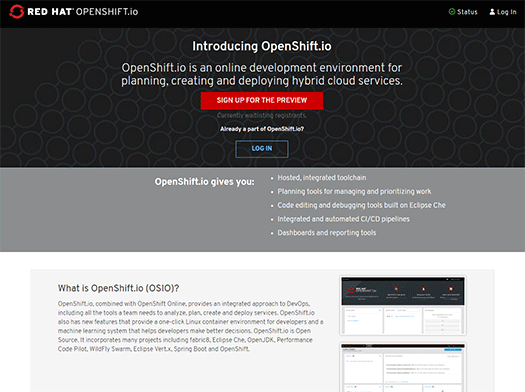Click 'Currently waitlisting registrants.' text

(x=262, y=115)
